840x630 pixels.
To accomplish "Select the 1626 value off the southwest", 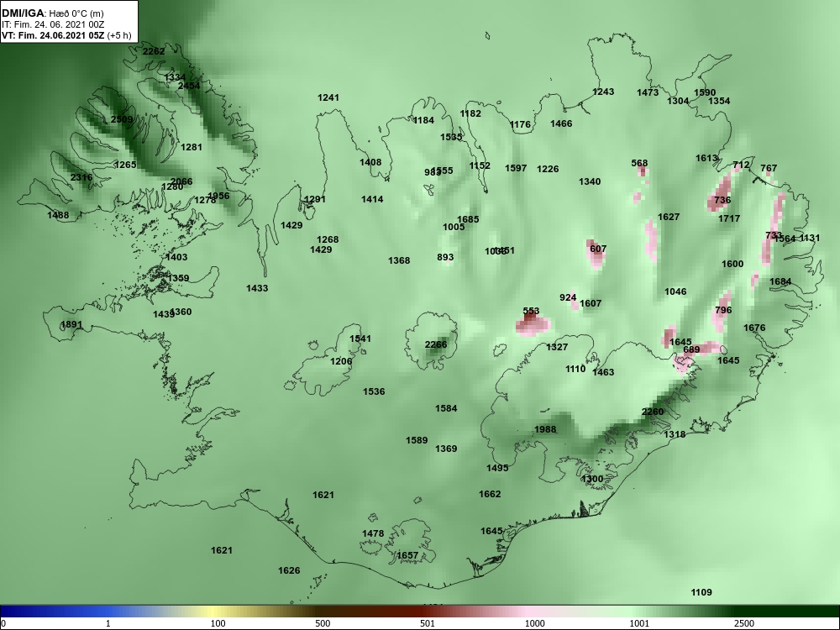I will (289, 570).
